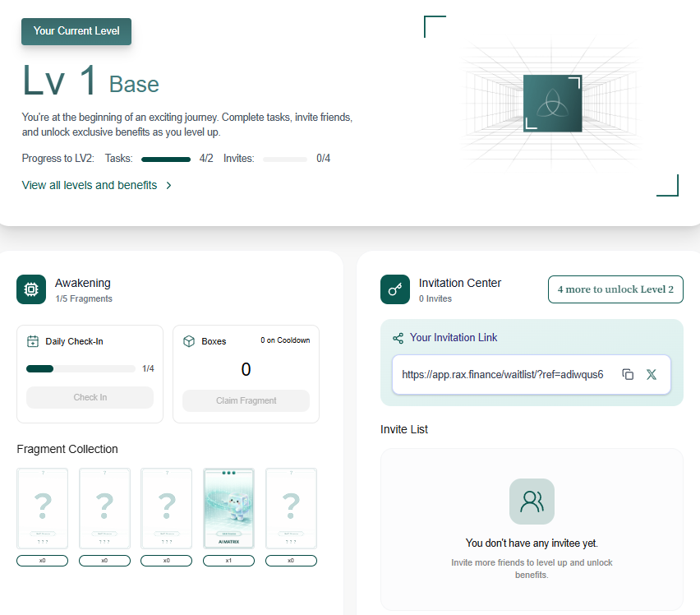The image size is (700, 615).
Task: Share invitation link on X icon
Action: point(652,374)
